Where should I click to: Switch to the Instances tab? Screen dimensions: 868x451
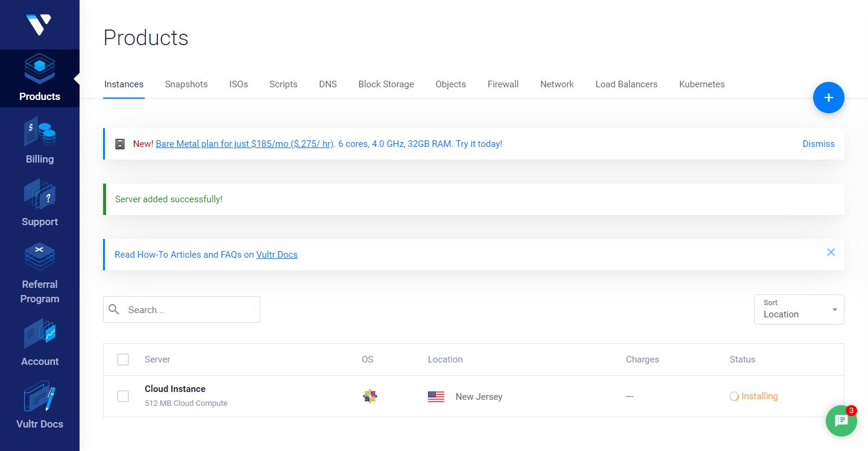124,84
